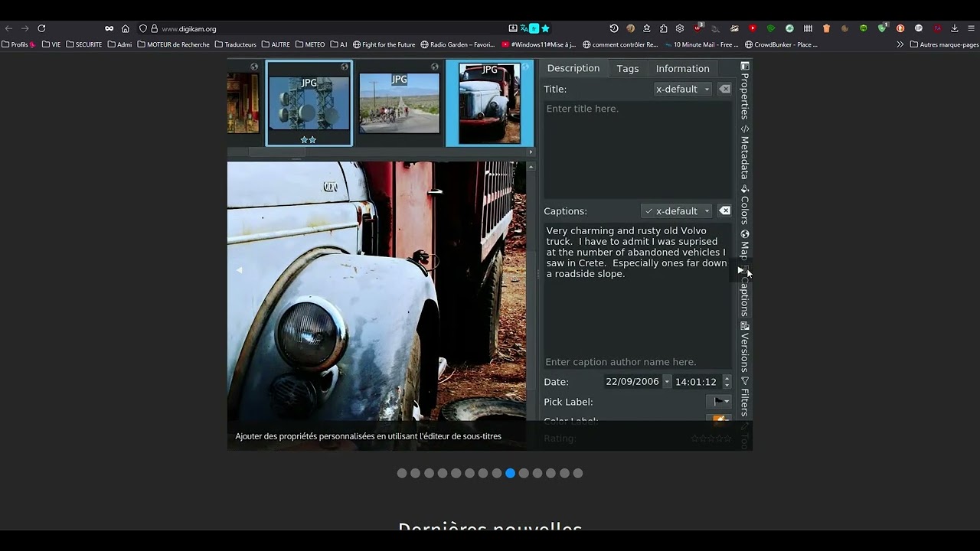Select the active blue carousel dot
The width and height of the screenshot is (980, 551).
[x=511, y=473]
